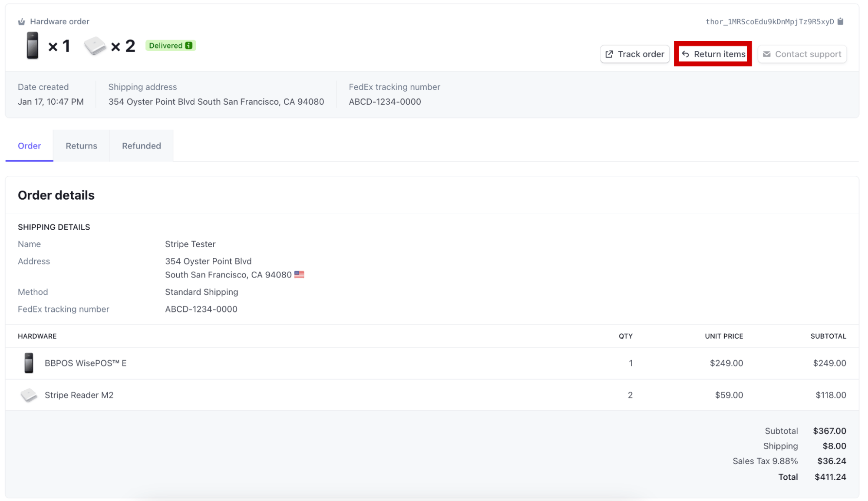Screen dimensions: 868x501
Task: Click the SUBTOTAL column header
Action: coord(828,336)
